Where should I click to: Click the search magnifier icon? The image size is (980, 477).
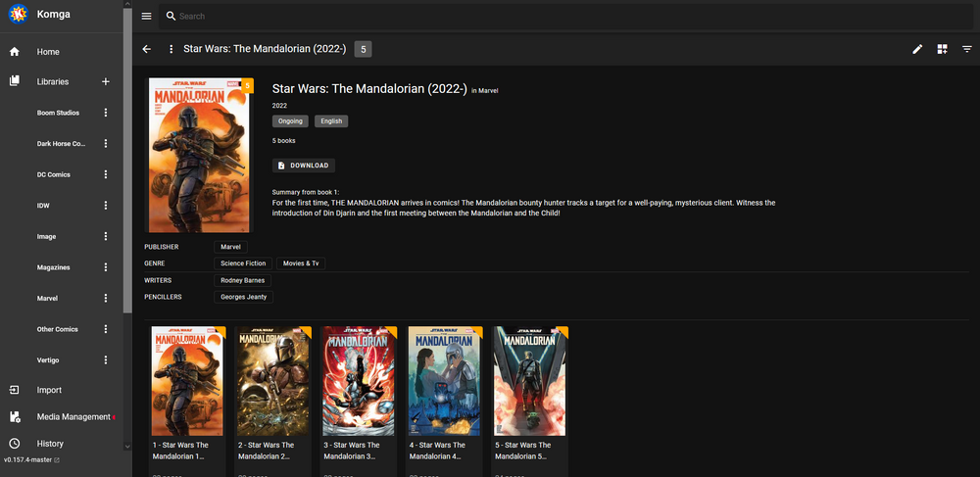tap(171, 17)
